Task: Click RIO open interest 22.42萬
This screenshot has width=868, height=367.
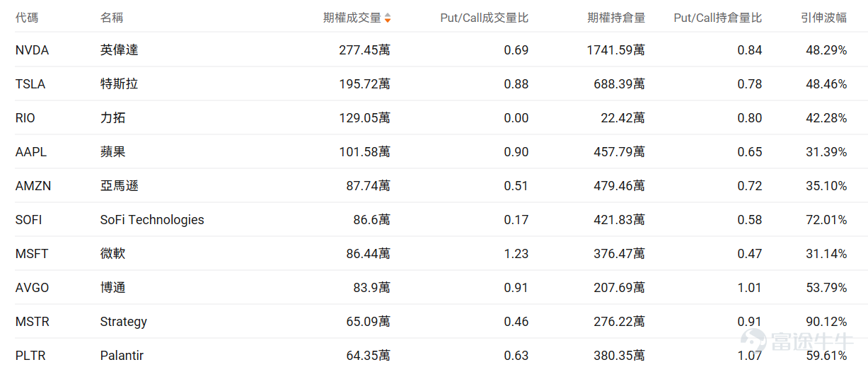Action: pyautogui.click(x=623, y=118)
